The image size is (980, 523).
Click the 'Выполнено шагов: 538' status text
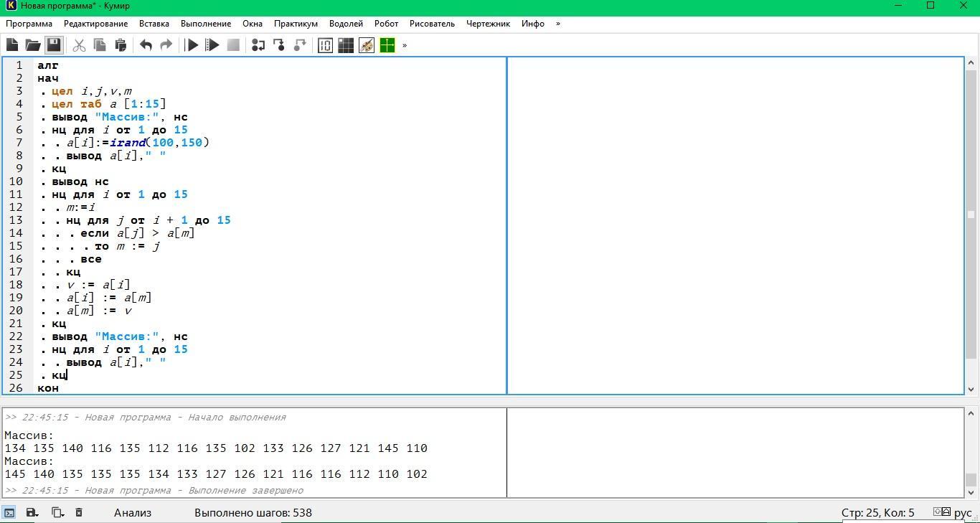(x=253, y=512)
